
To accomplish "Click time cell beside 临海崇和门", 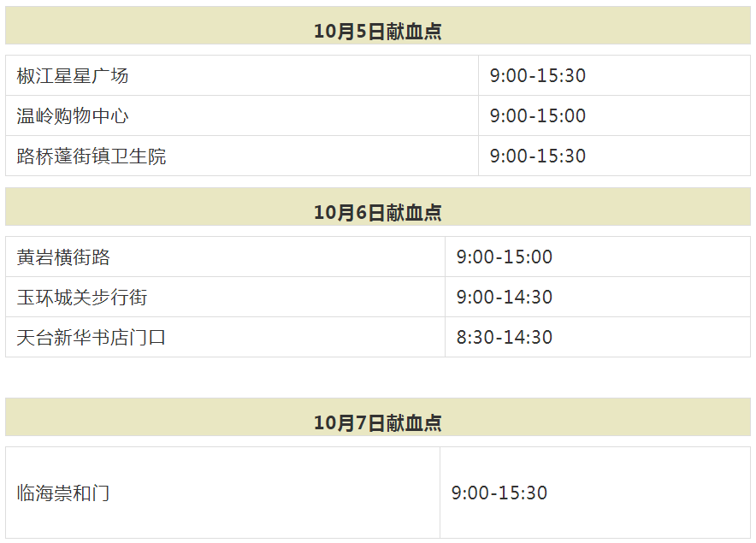I will click(x=595, y=493).
